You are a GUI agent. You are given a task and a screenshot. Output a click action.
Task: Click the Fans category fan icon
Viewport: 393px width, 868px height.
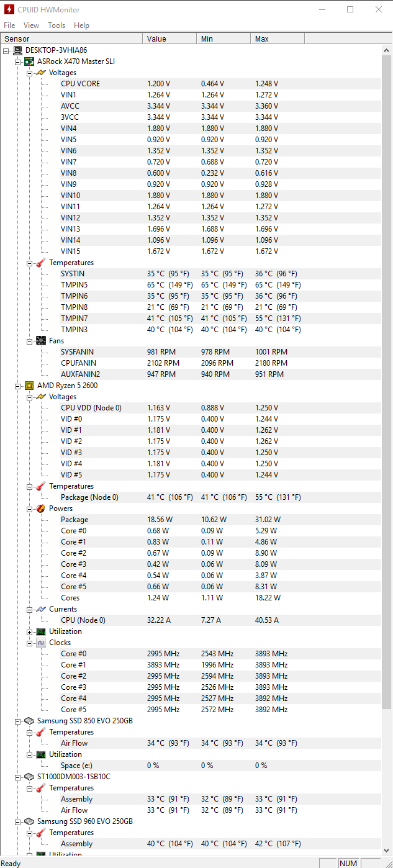pyautogui.click(x=41, y=341)
